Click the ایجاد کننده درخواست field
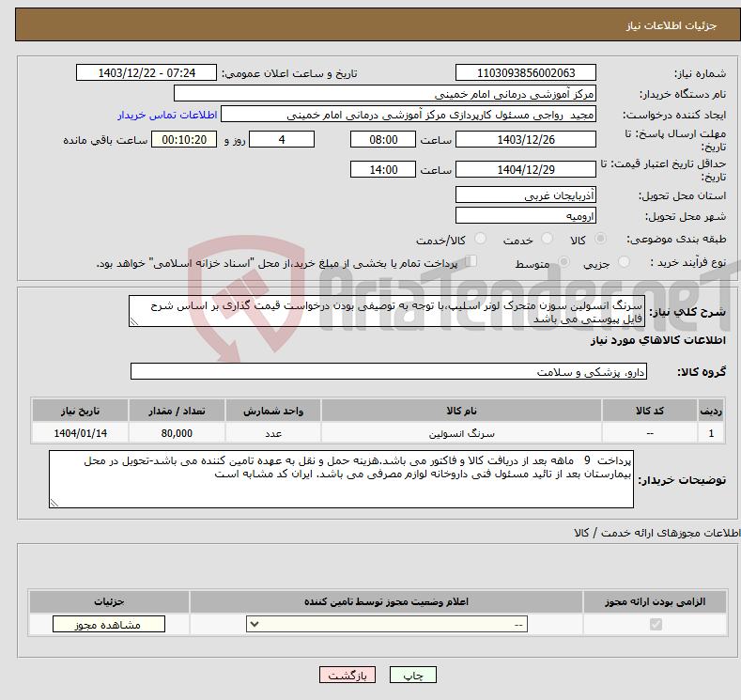 (409, 115)
